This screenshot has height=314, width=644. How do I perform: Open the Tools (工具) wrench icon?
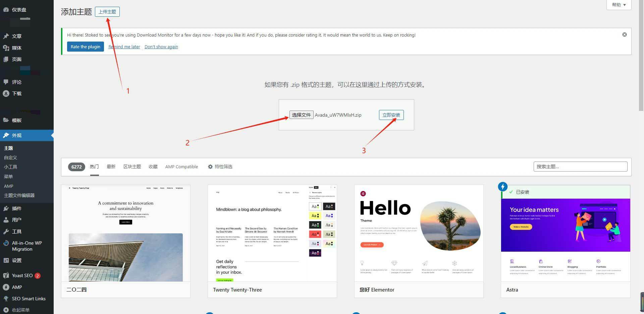[x=6, y=232]
